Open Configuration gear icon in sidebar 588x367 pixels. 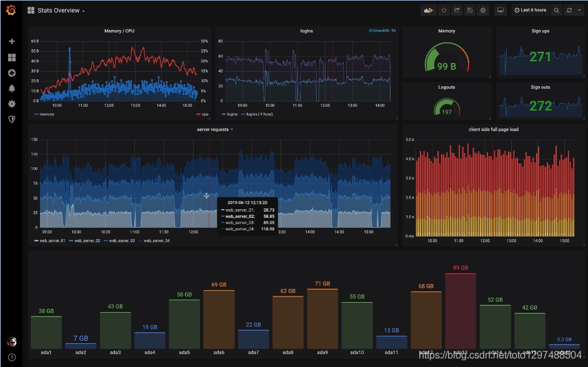point(12,104)
